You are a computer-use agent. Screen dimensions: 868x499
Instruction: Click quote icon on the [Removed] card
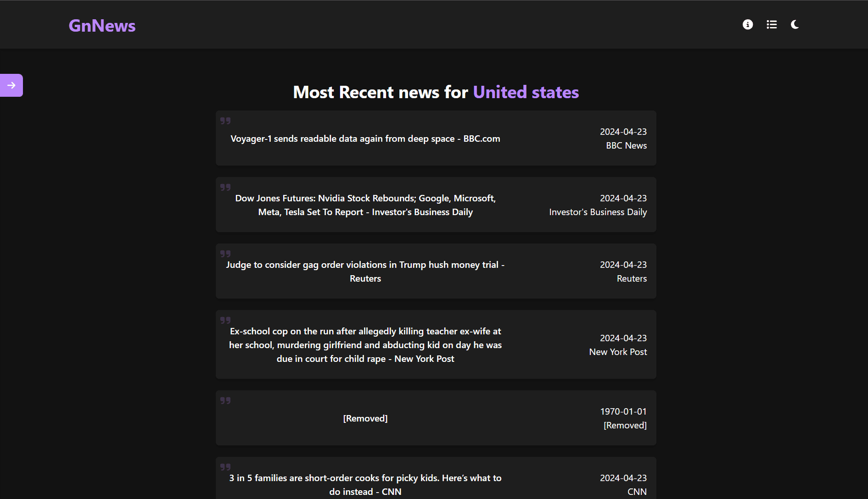click(x=225, y=400)
